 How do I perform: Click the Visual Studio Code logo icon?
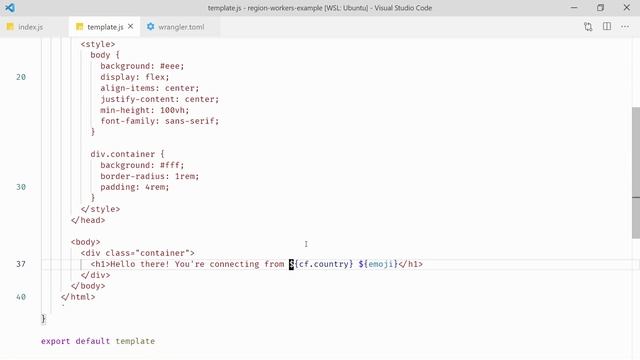pyautogui.click(x=10, y=8)
